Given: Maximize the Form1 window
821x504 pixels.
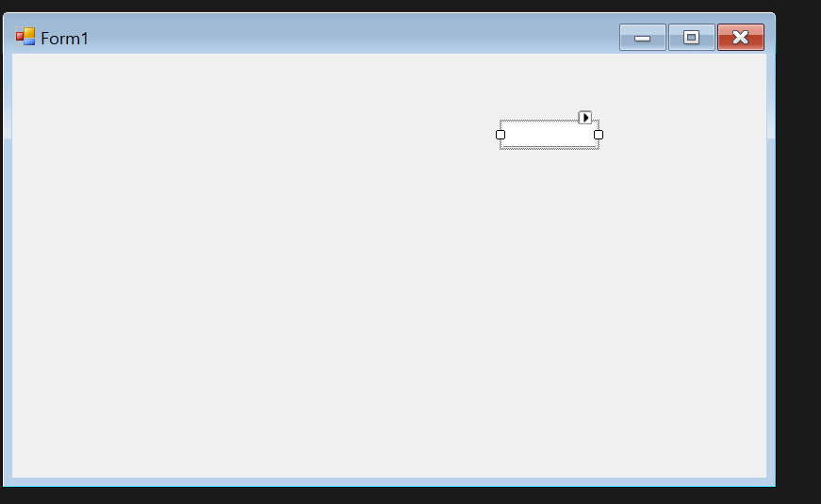Looking at the screenshot, I should 691,37.
